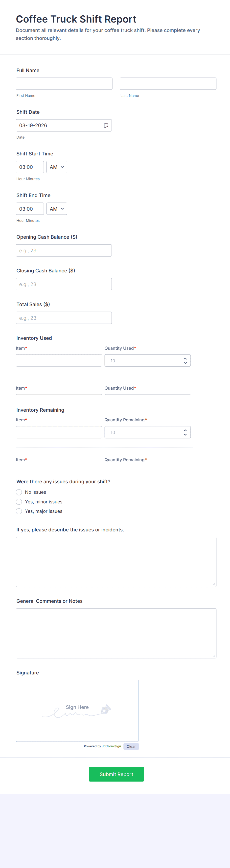
Task: Click the Quantity Used spinner arrows
Action: (x=185, y=361)
